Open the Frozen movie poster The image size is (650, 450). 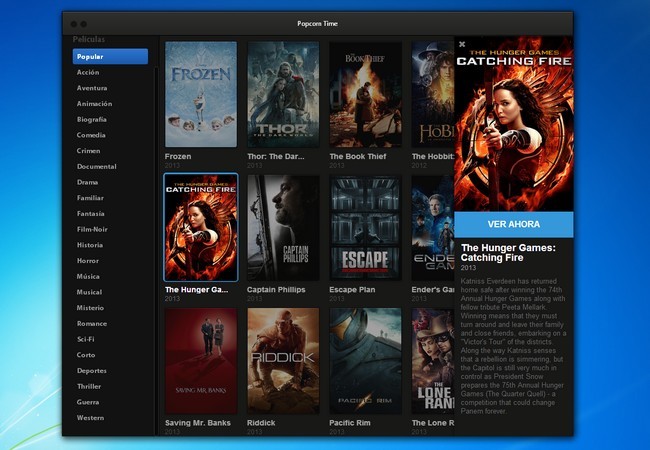(201, 94)
